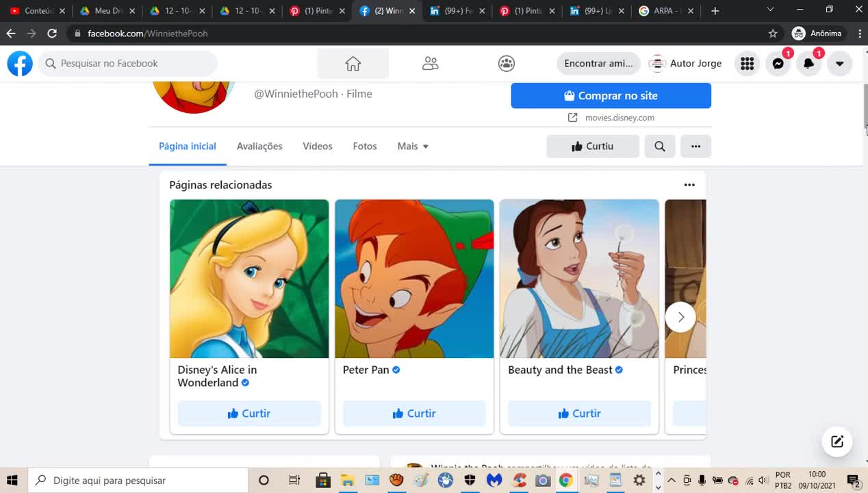Open the Anônima profile button in Chrome
868x493 pixels.
pos(817,33)
